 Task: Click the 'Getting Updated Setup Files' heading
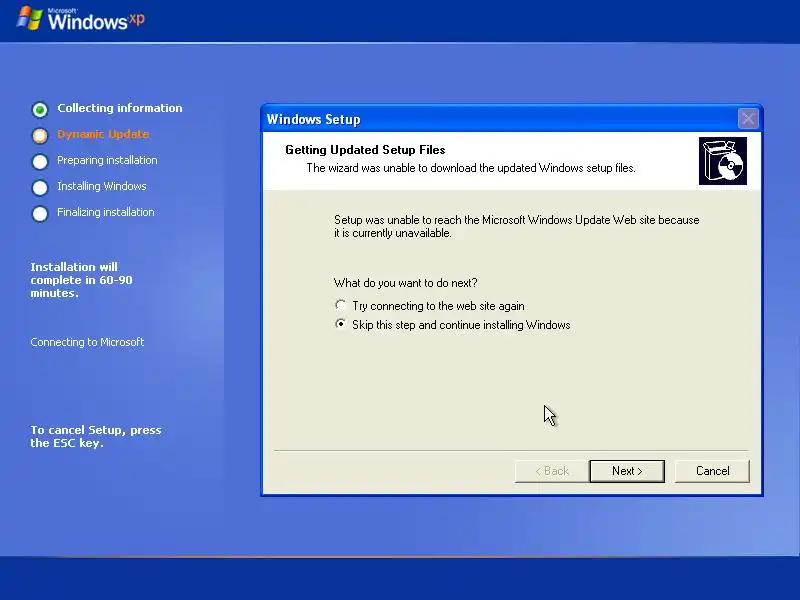coord(365,149)
